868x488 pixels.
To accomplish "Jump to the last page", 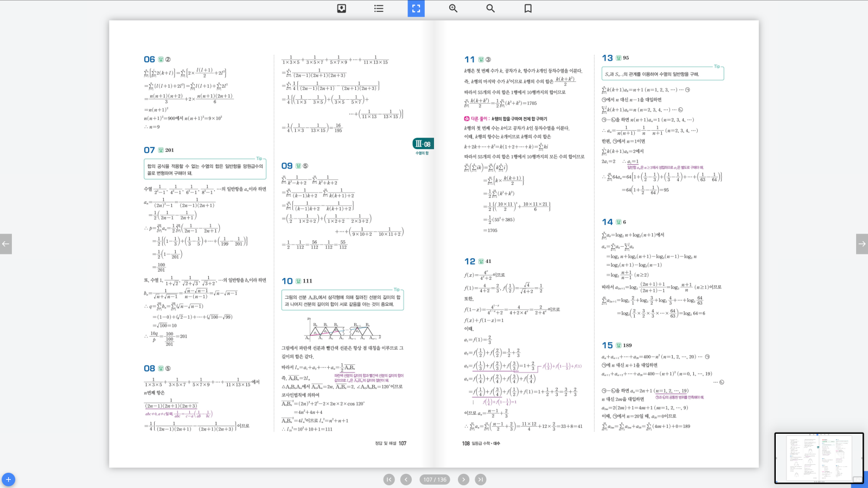I will pos(481,479).
